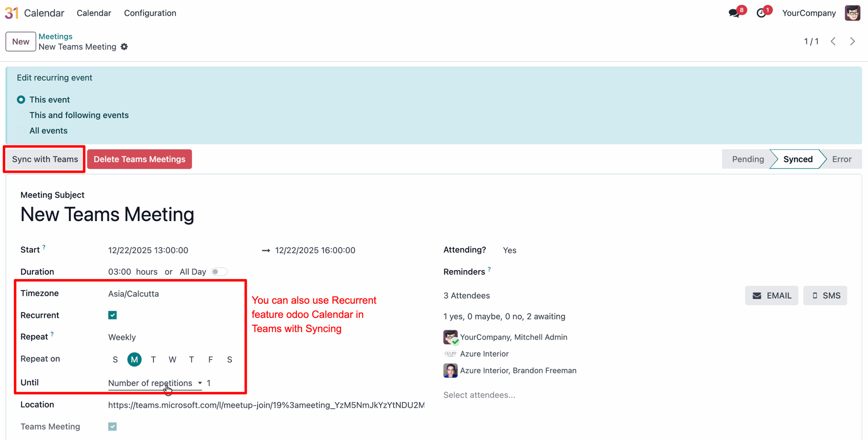
Task: Open the Calendar menu item
Action: point(94,13)
